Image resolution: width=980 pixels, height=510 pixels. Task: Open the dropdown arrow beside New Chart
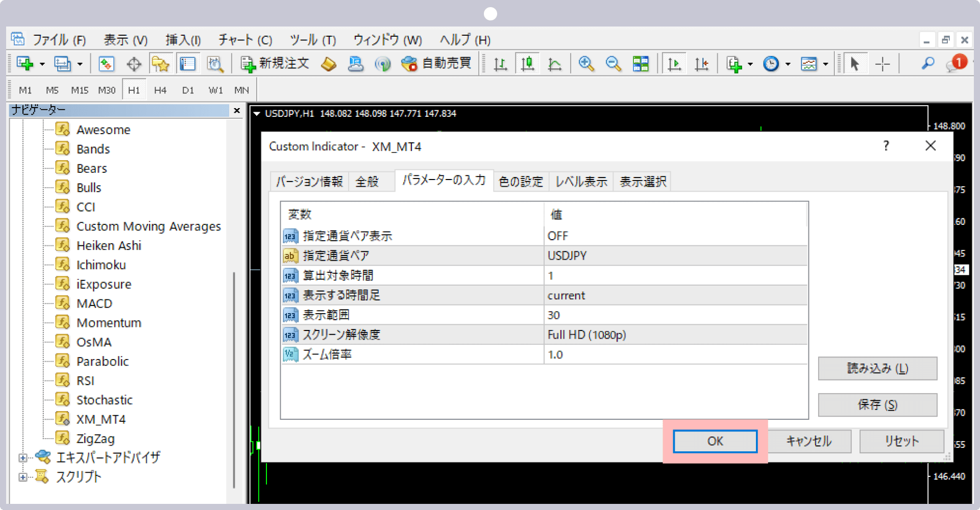(42, 64)
